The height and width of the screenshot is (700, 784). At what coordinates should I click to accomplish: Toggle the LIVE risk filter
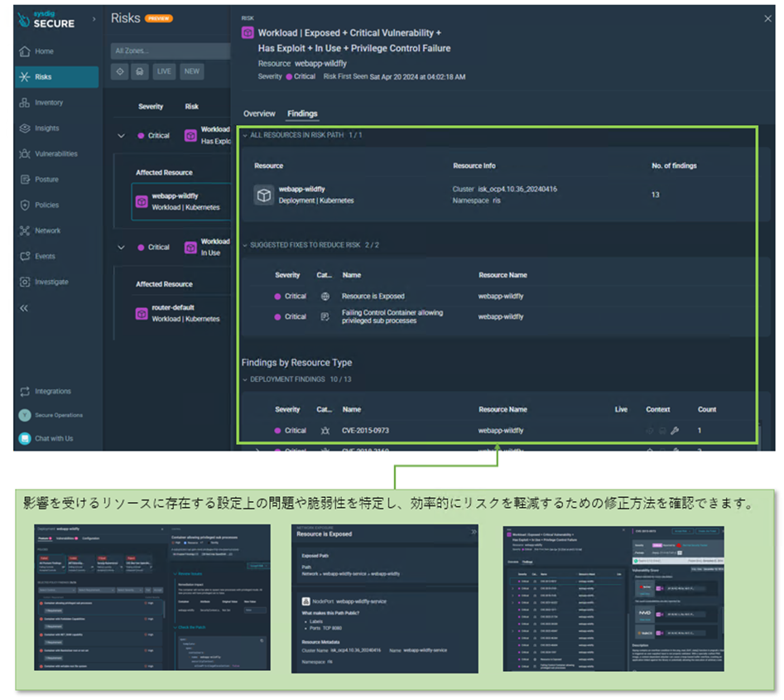pyautogui.click(x=165, y=72)
